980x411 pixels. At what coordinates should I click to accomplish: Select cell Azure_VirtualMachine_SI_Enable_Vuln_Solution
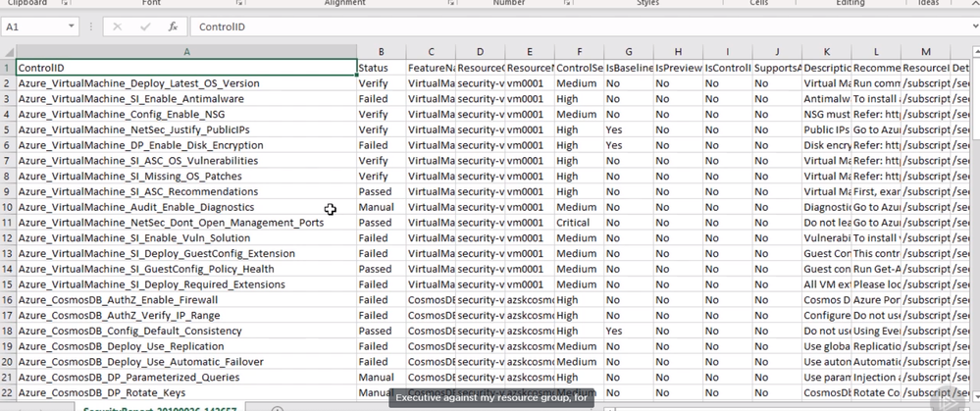[186, 238]
